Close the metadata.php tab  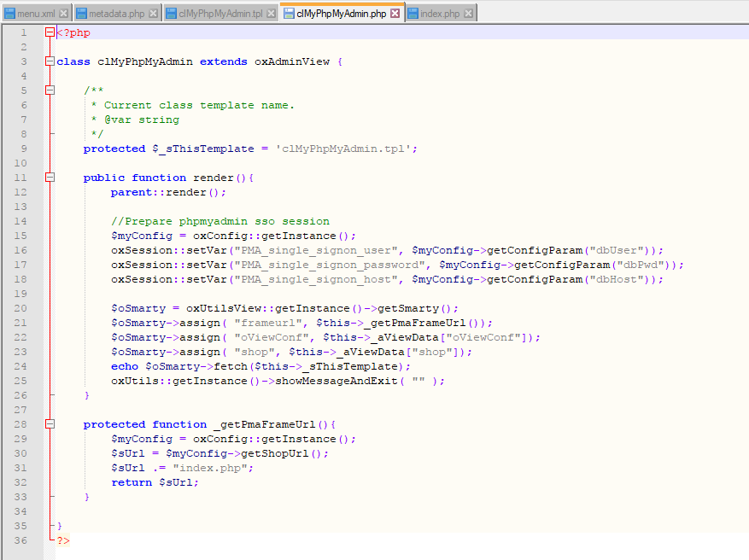tap(153, 14)
